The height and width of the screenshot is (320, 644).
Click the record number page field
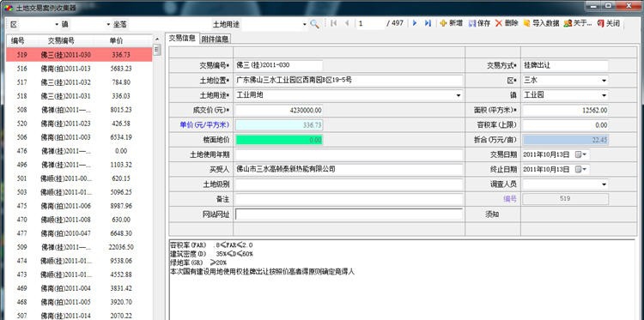370,23
